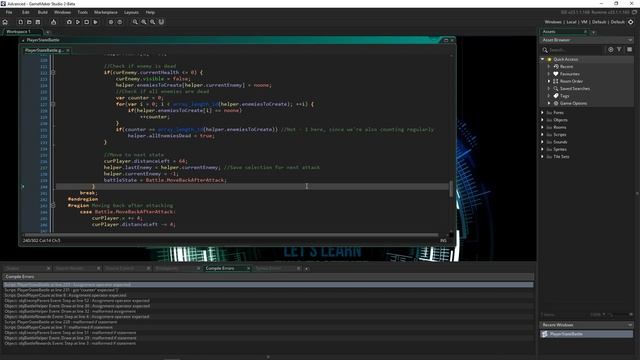Expand the Tile Sets folder
Viewport: 640px width, 360px height.
coord(542,157)
